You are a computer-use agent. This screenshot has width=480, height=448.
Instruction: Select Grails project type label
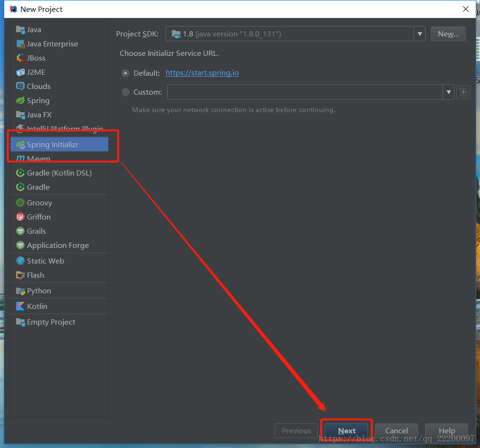click(x=36, y=231)
